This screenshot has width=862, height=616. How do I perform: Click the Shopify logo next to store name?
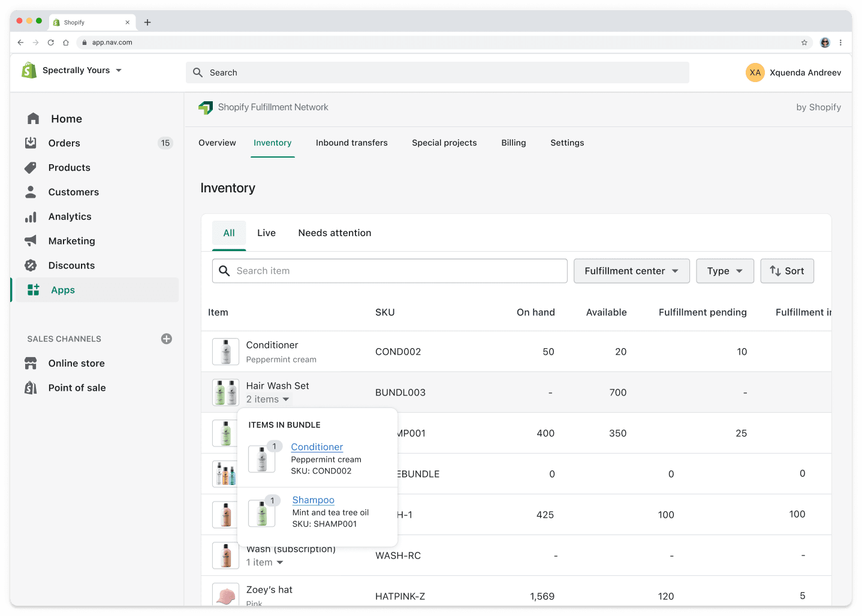(x=29, y=70)
